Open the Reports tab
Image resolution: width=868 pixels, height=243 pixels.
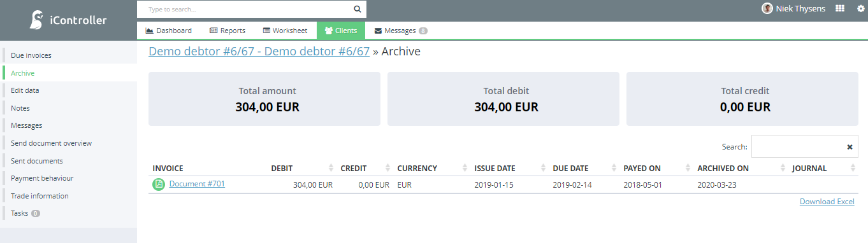pos(228,31)
